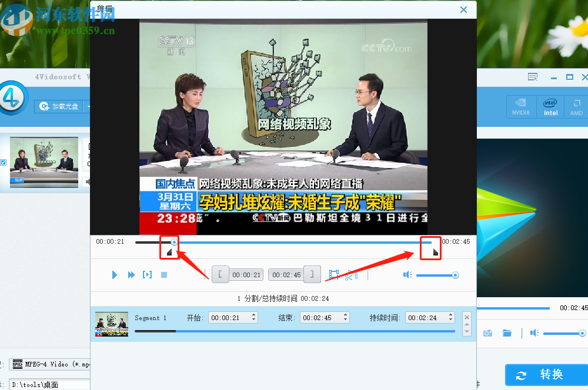Delete Segment 1 with the X icon

pos(467,317)
